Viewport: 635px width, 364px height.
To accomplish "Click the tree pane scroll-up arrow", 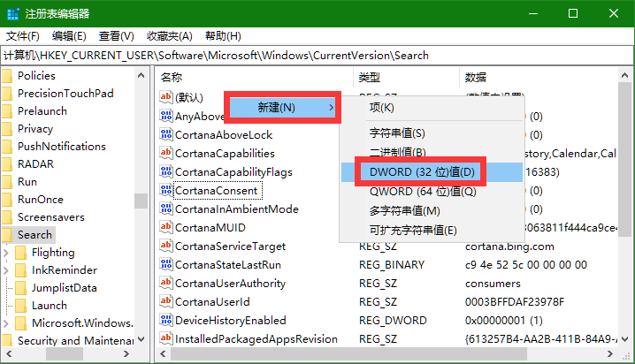I will pyautogui.click(x=141, y=75).
